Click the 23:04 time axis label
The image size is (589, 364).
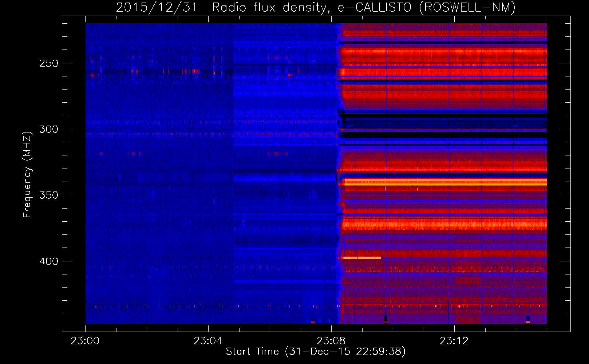tap(208, 341)
